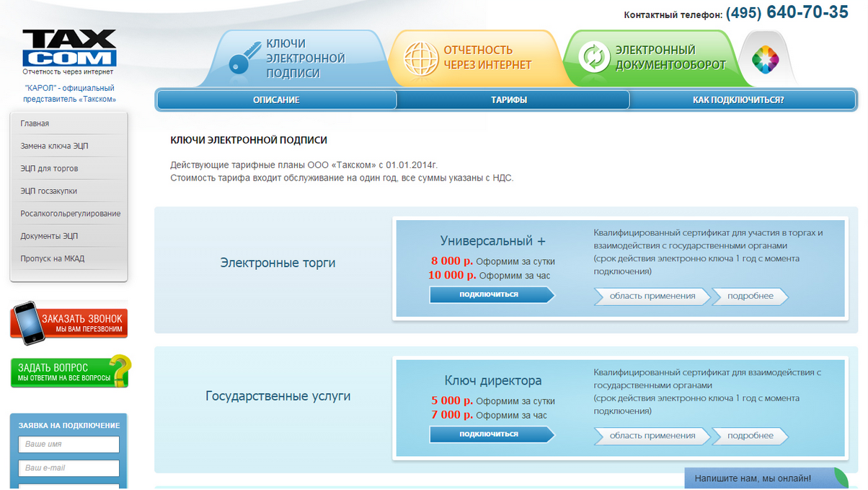Select the Тарифы submenu item
The width and height of the screenshot is (868, 490).
509,100
